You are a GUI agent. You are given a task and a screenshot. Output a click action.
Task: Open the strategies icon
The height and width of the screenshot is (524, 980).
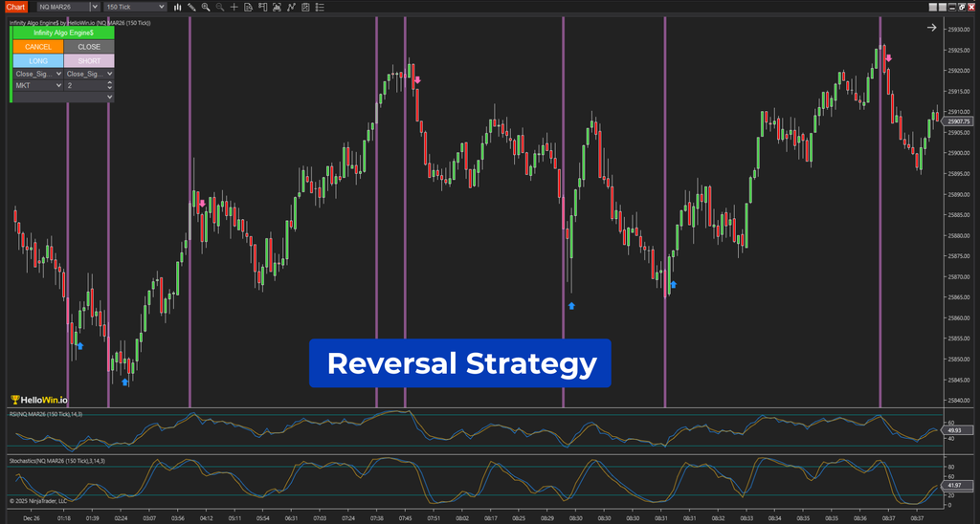click(x=305, y=7)
